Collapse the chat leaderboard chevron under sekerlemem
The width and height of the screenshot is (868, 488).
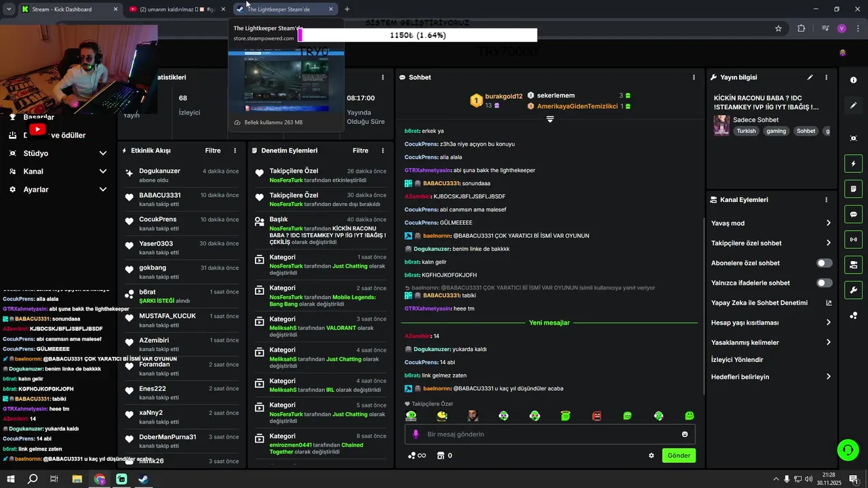[x=550, y=119]
